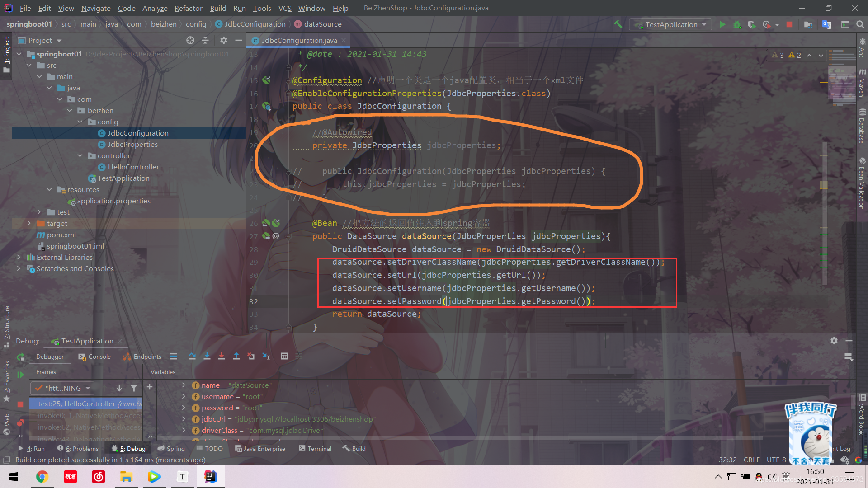868x488 pixels.
Task: Switch to the Endpoints tab
Action: tap(142, 357)
